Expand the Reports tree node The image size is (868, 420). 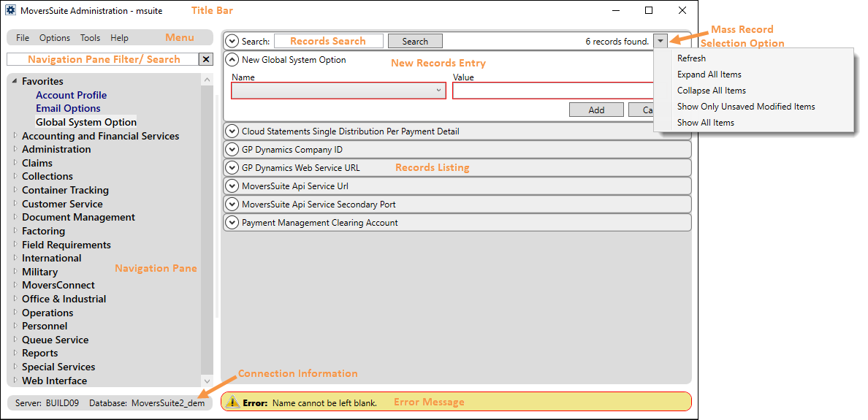point(15,353)
